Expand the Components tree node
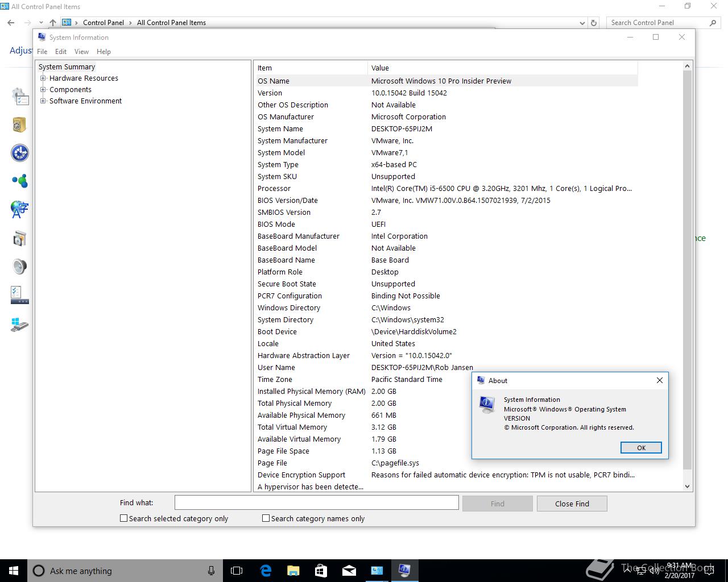The image size is (728, 582). [43, 90]
